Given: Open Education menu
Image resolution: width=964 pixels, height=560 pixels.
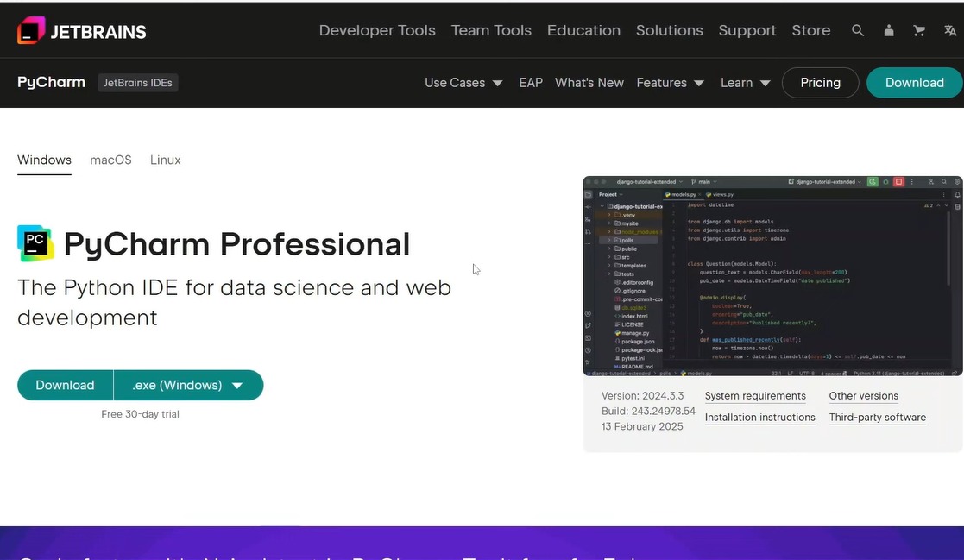Looking at the screenshot, I should (x=583, y=31).
